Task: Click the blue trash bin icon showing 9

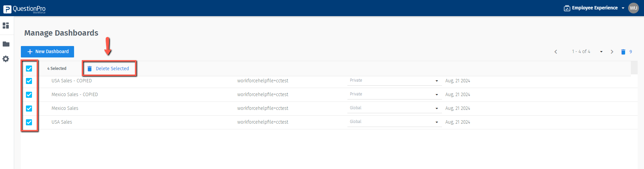Action: click(x=623, y=52)
